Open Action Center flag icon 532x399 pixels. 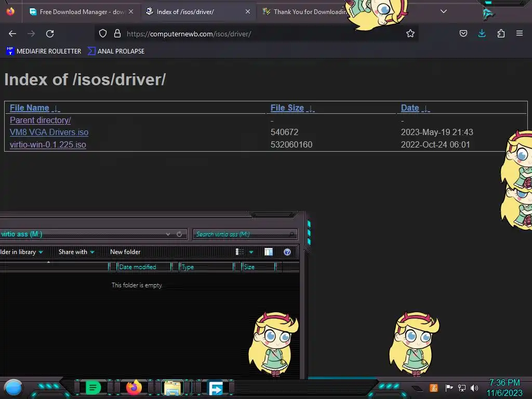pyautogui.click(x=449, y=388)
